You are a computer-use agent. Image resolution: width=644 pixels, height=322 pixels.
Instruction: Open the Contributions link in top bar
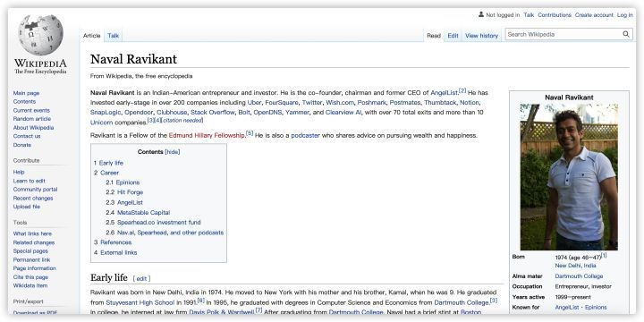pyautogui.click(x=555, y=15)
